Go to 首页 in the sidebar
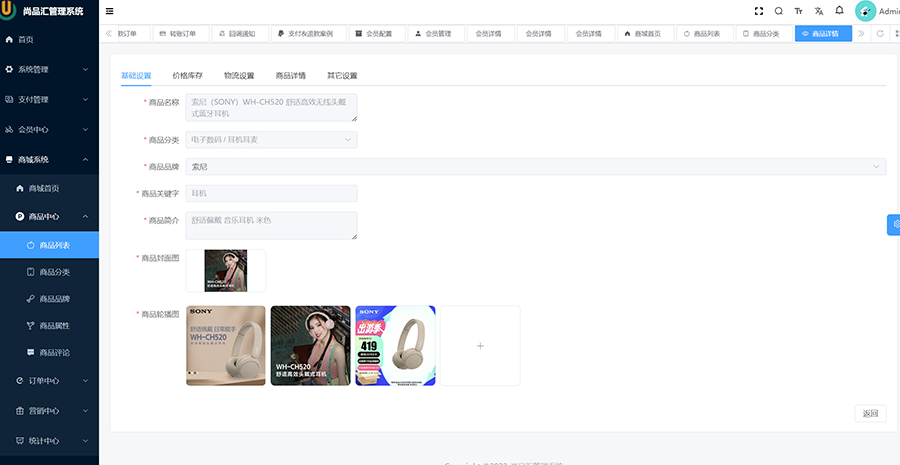 [49, 40]
